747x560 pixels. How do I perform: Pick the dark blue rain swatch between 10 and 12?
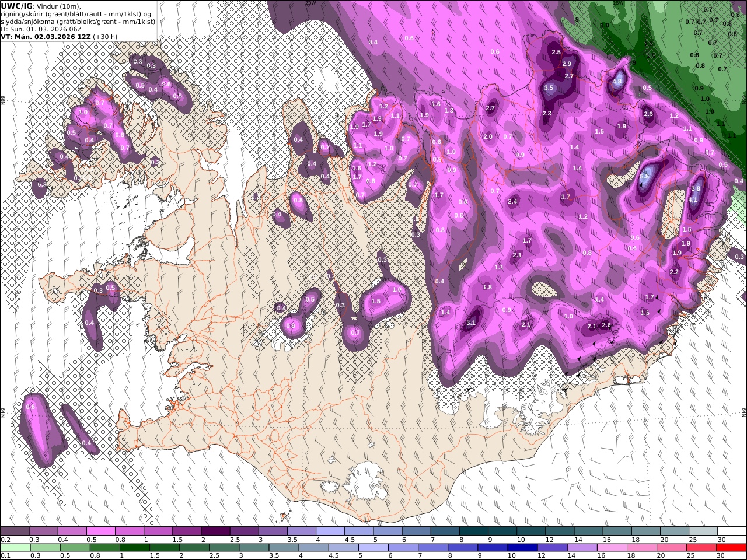(521, 548)
